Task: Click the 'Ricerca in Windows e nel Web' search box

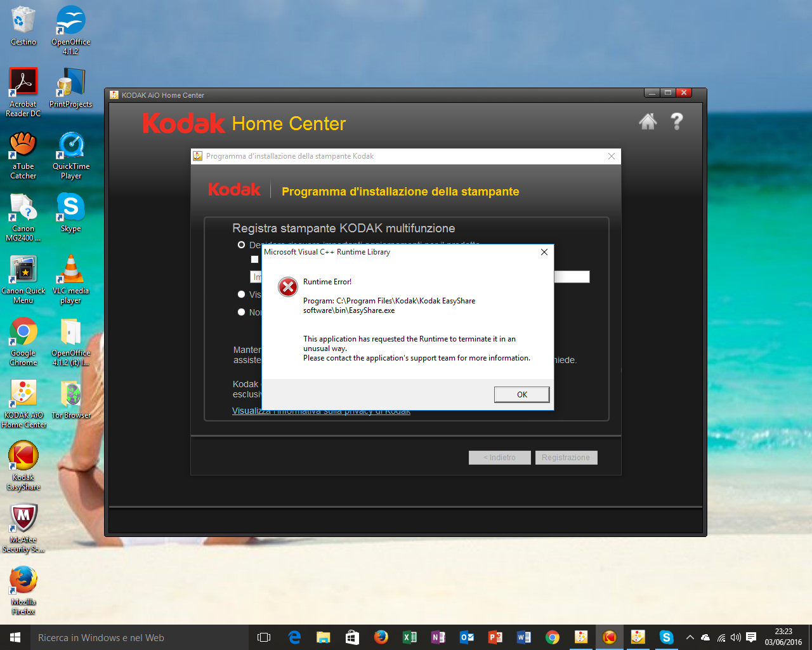Action: (139, 637)
